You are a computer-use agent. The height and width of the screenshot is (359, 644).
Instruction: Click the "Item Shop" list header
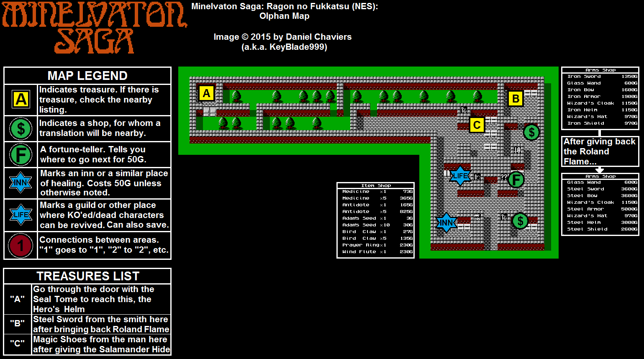tap(376, 185)
